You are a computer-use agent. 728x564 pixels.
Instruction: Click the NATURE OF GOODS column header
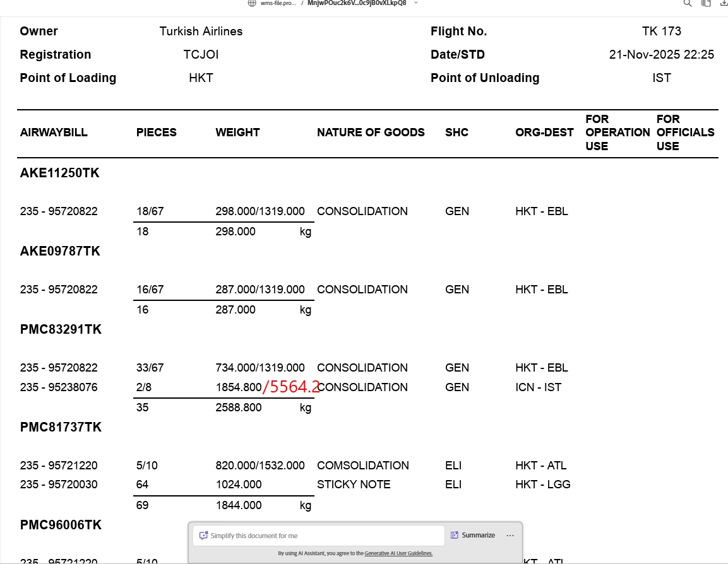[371, 132]
